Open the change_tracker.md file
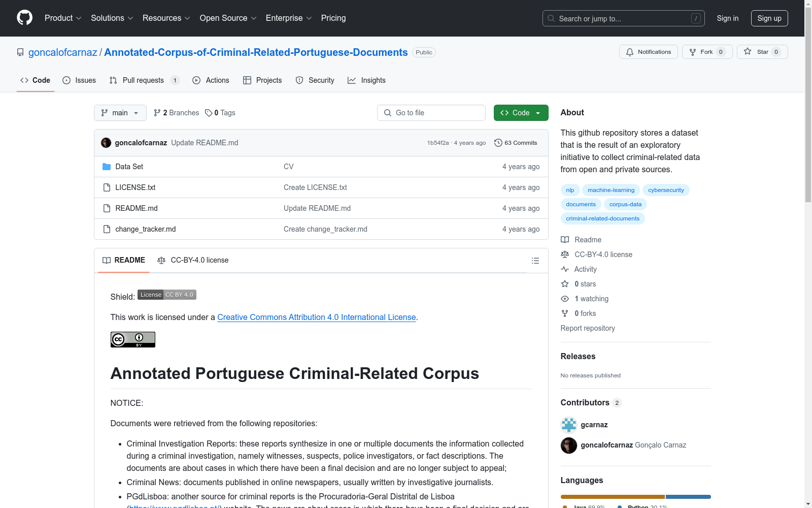 146,229
